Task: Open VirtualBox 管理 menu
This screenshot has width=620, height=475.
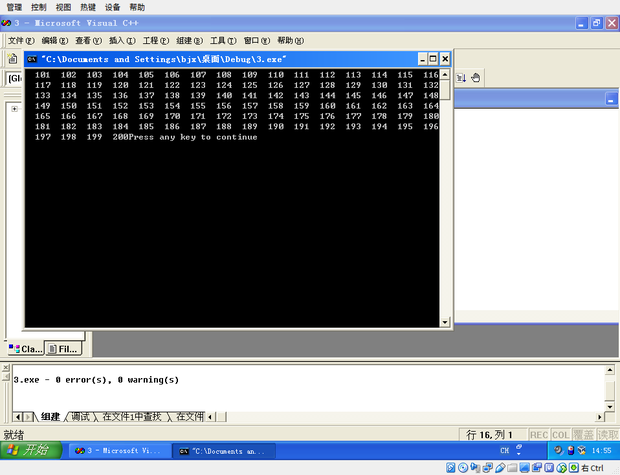Action: 14,7
